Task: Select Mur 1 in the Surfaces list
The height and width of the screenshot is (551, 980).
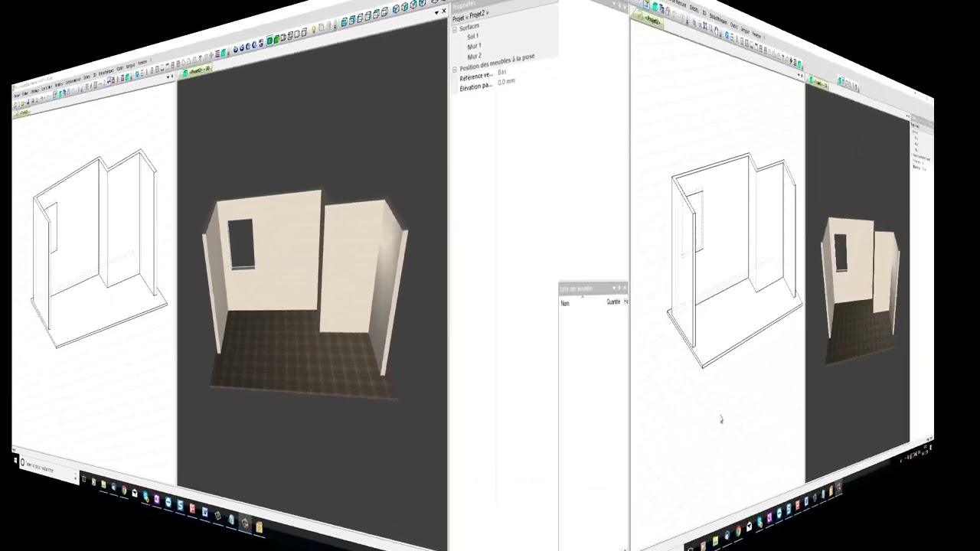Action: pos(475,46)
